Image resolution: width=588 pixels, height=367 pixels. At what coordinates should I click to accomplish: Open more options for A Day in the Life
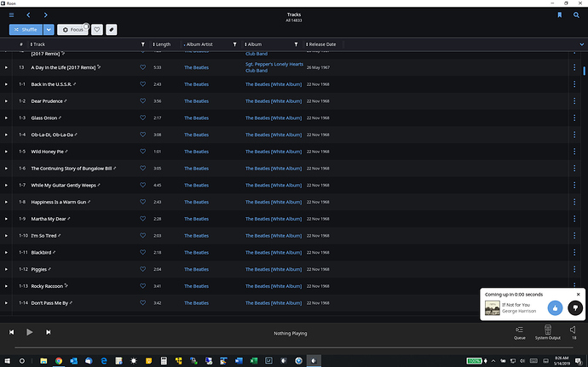click(574, 67)
